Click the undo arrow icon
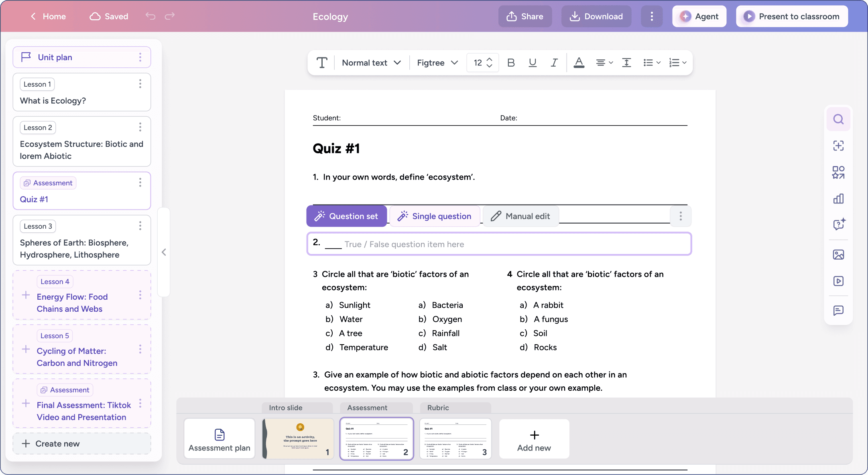Viewport: 868px width, 475px height. pos(150,16)
